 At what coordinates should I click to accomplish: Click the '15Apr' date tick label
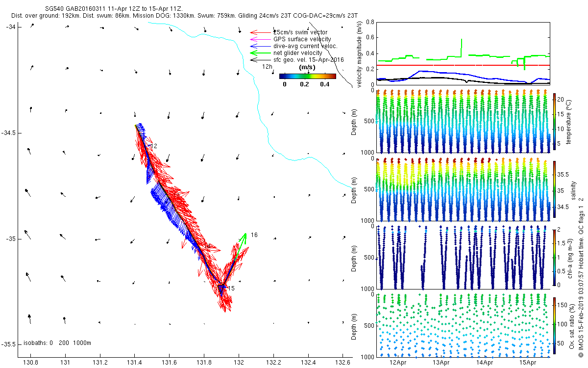(528, 362)
